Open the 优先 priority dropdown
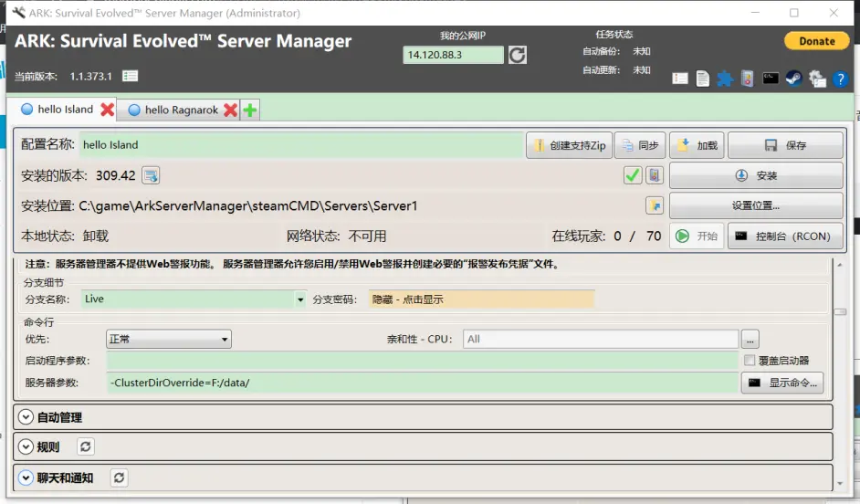Screen dimensions: 860x504 [x=168, y=340]
